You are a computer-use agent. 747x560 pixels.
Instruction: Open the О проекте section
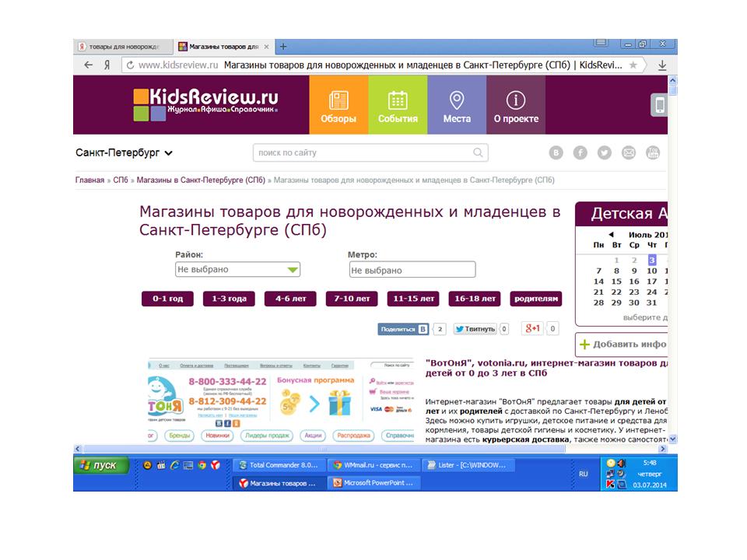[516, 105]
